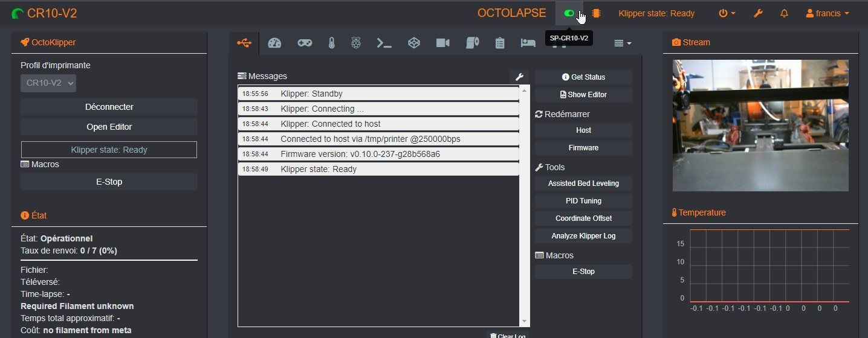868x338 pixels.
Task: Toggle the SP-CR10-V2 smart plug switch
Action: point(569,13)
